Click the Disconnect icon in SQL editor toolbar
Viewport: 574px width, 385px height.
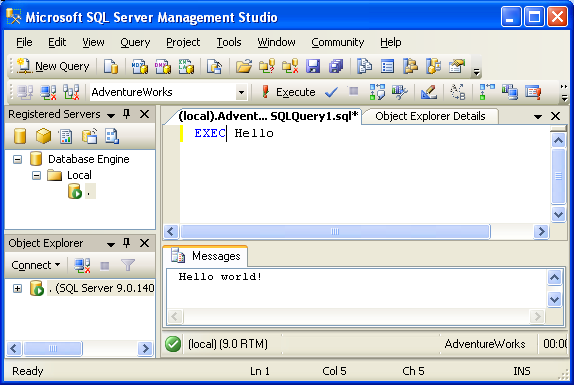pos(48,92)
